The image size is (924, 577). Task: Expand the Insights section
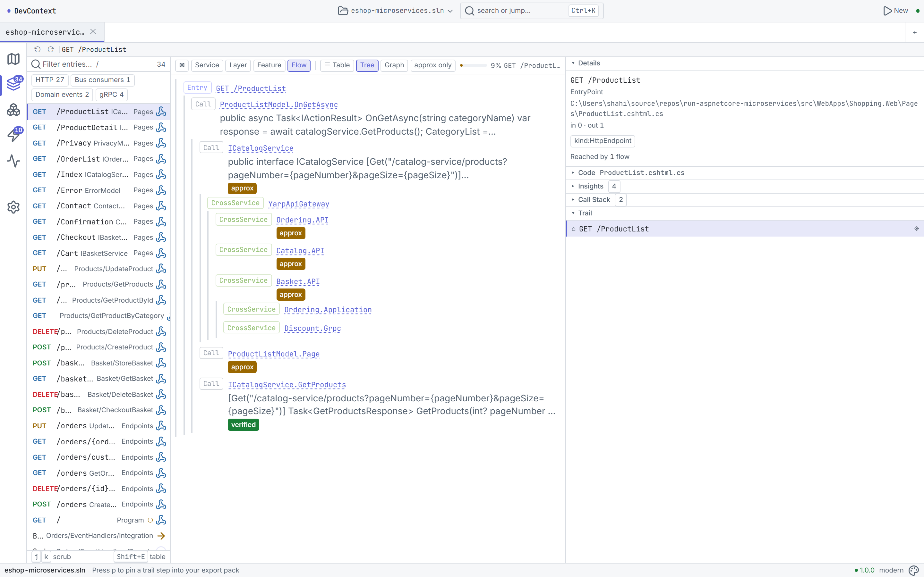click(x=590, y=186)
